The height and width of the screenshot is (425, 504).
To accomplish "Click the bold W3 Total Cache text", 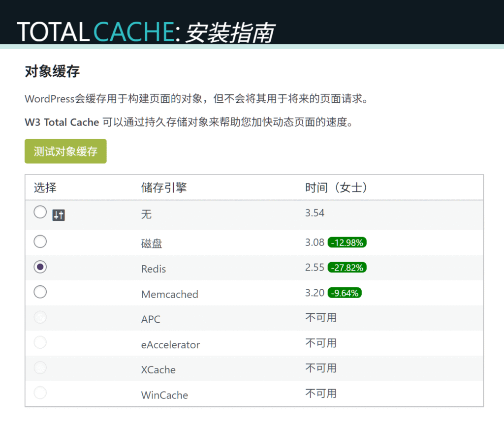I will coord(62,122).
